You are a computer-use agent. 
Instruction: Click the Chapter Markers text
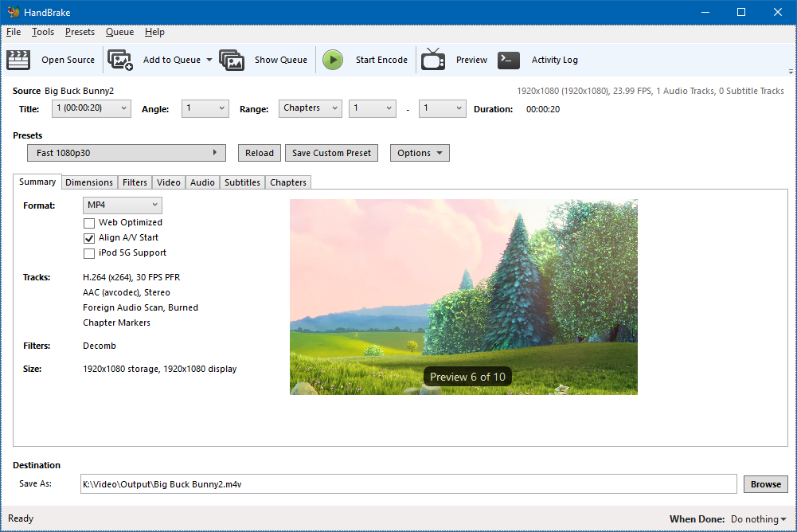(x=117, y=323)
